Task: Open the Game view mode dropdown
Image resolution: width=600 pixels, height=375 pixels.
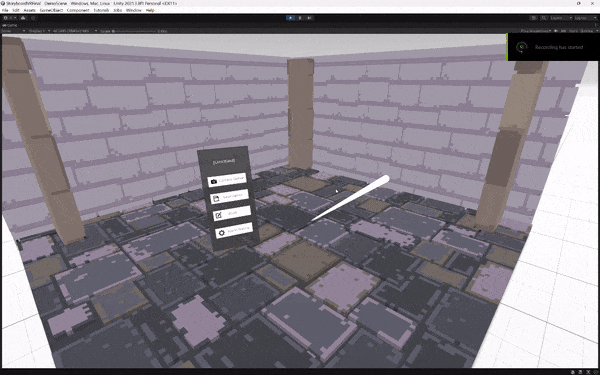Action: pyautogui.click(x=13, y=31)
